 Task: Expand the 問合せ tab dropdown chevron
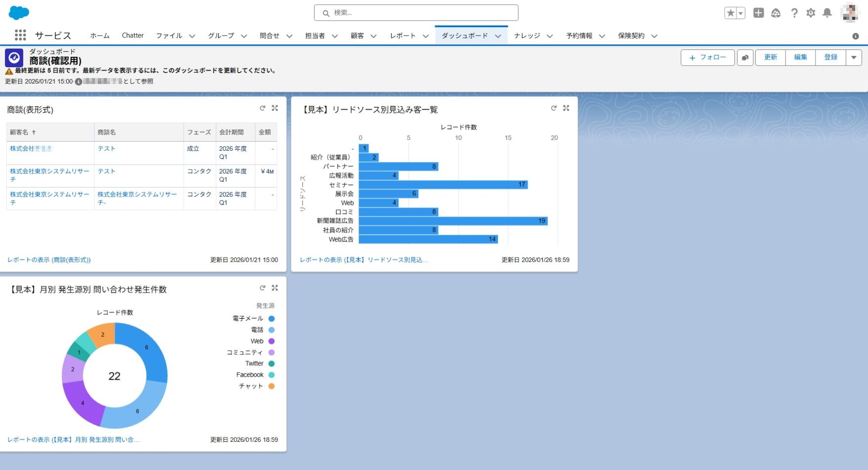pos(289,36)
